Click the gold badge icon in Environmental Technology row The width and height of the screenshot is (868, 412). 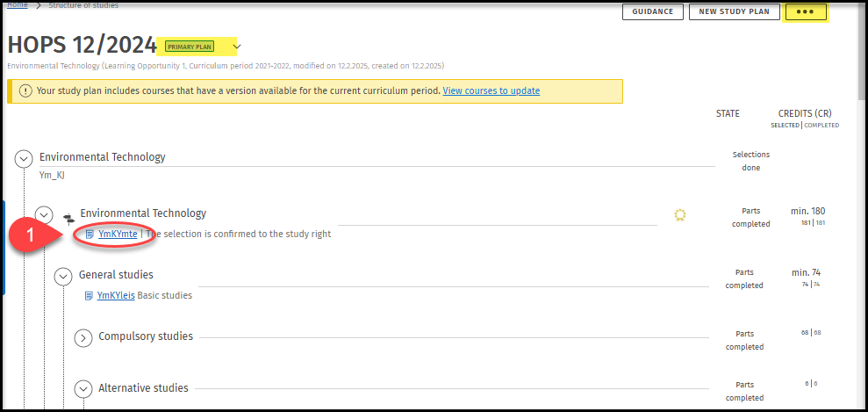(679, 215)
